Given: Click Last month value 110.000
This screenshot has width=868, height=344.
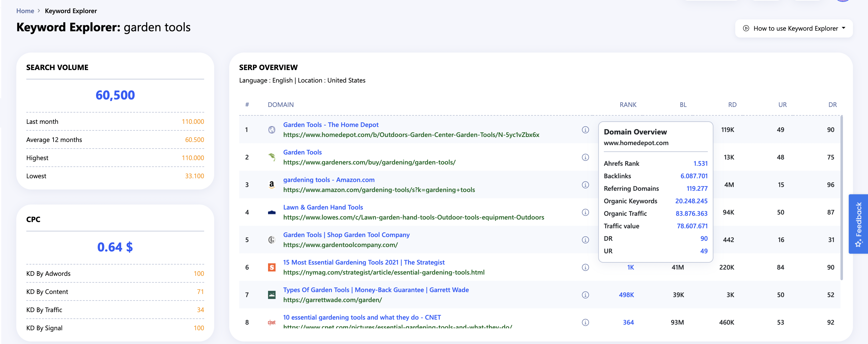Looking at the screenshot, I should coord(193,122).
